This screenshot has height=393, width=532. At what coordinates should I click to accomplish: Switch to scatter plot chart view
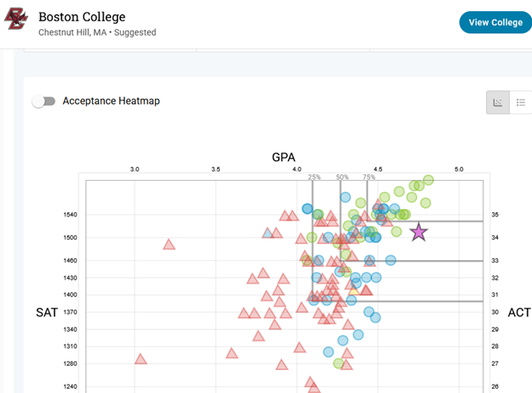click(497, 102)
